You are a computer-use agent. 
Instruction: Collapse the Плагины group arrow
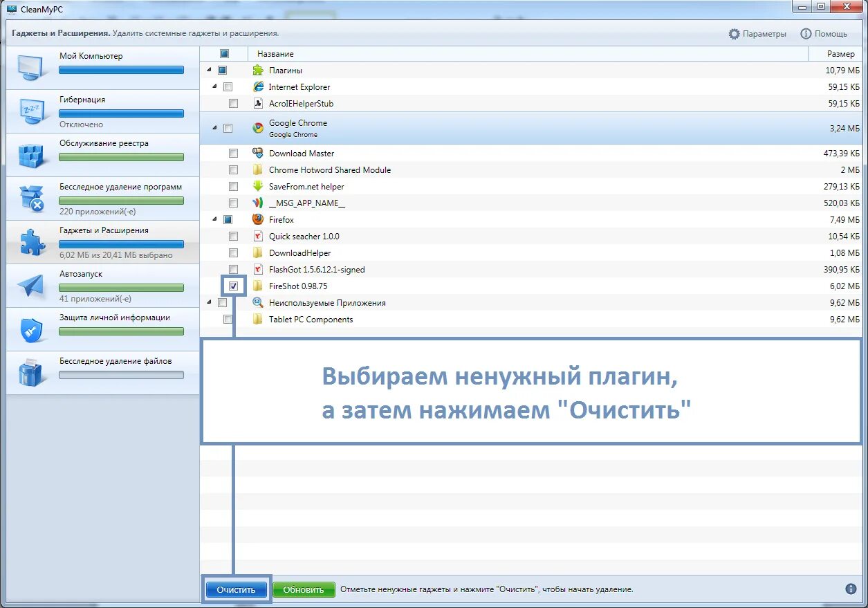click(209, 70)
